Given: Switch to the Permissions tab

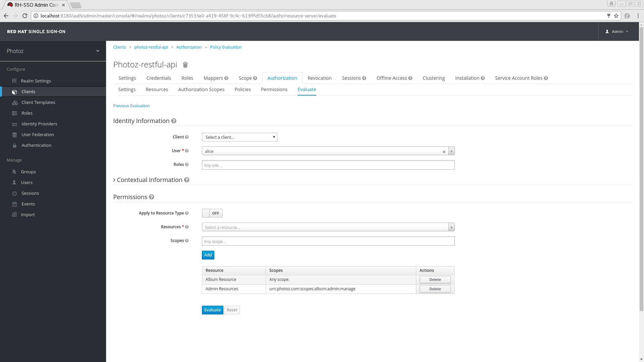Looking at the screenshot, I should point(274,89).
